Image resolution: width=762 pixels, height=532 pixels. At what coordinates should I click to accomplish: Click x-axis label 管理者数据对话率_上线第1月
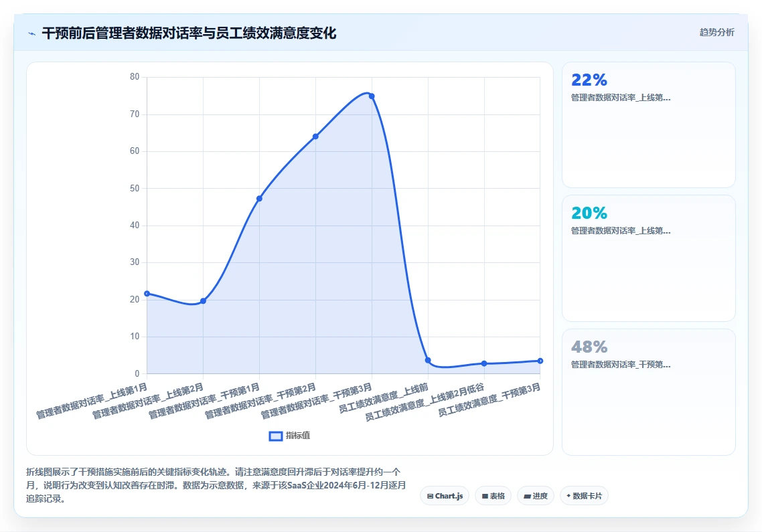(x=92, y=401)
